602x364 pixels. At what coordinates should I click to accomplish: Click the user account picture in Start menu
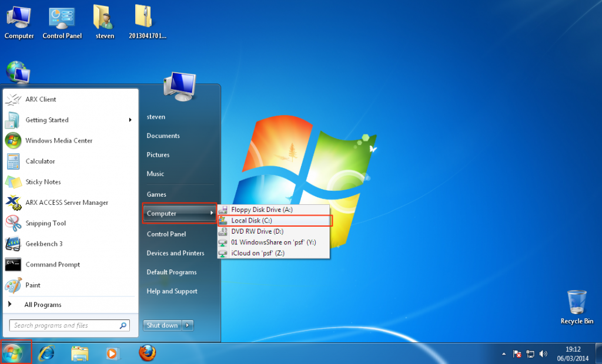click(x=180, y=86)
